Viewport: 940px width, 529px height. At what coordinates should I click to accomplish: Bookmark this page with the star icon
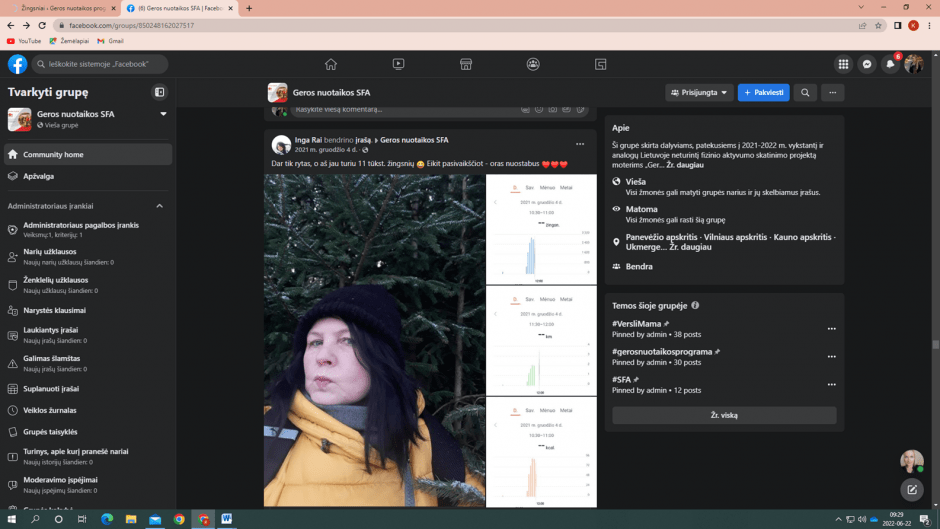pyautogui.click(x=878, y=25)
